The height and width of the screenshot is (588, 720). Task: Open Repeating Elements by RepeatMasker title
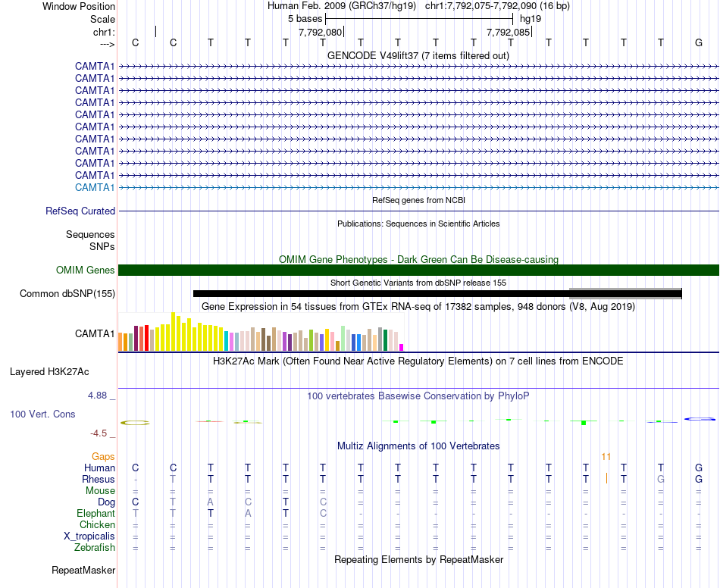pos(418,559)
